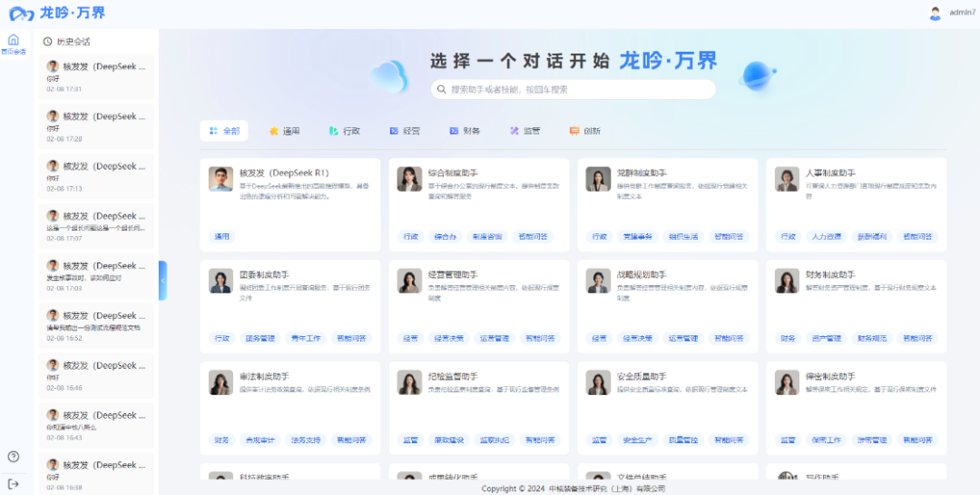Click the logout icon at sidebar bottom
This screenshot has width=980, height=495.
pyautogui.click(x=14, y=484)
